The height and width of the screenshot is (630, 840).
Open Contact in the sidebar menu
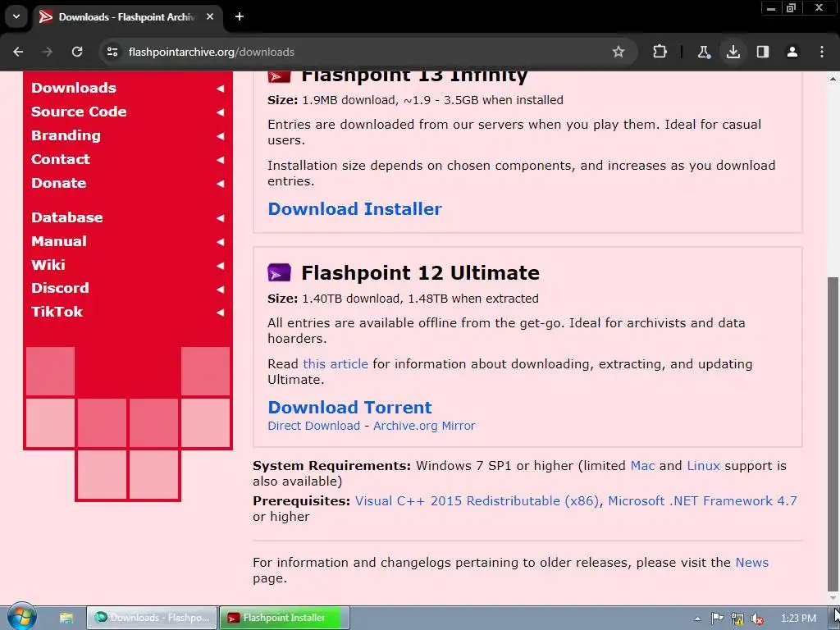[x=61, y=159]
